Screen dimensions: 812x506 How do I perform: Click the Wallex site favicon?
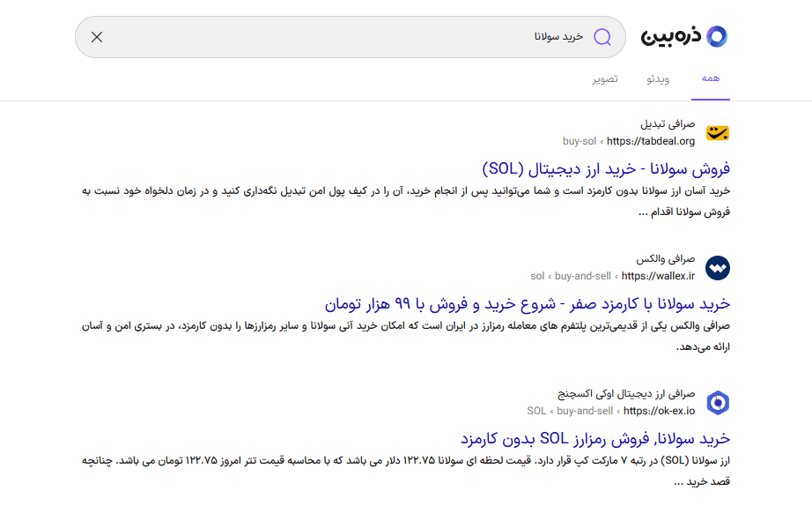point(718,267)
